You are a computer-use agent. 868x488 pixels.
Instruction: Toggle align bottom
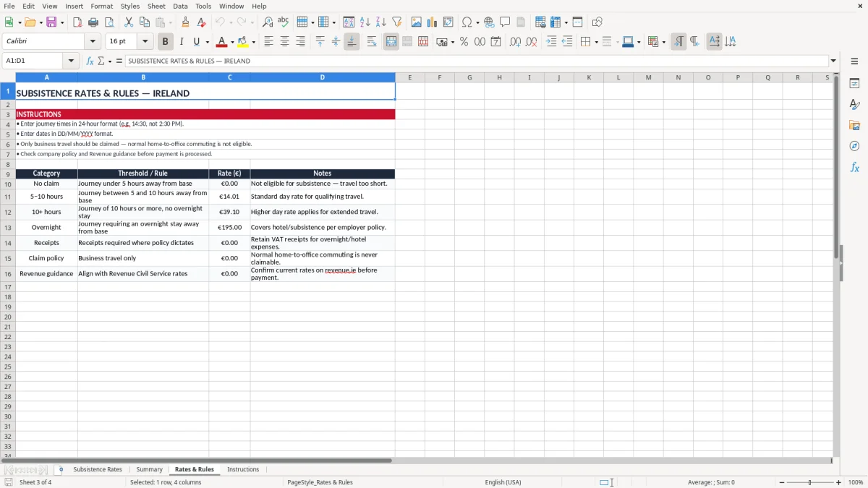coord(352,42)
